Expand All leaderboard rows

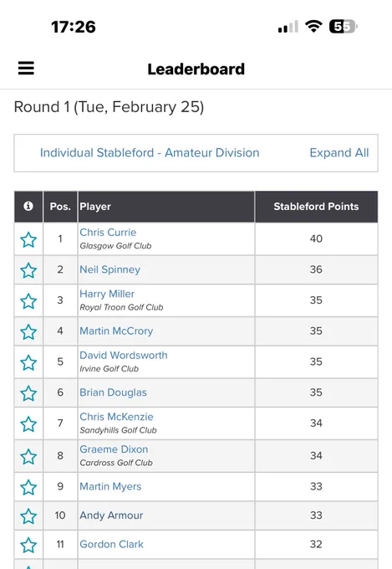coord(339,153)
